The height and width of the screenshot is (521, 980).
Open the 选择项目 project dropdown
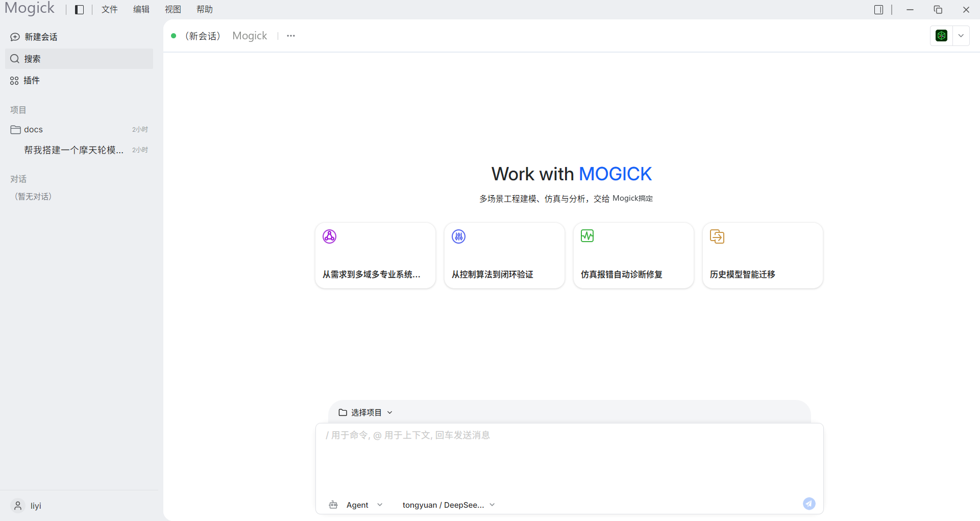(365, 413)
